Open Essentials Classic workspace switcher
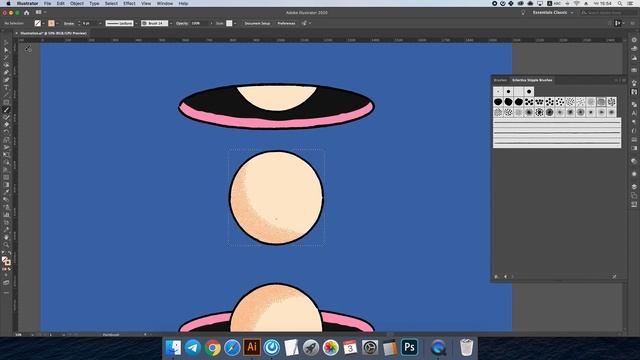 tap(553, 13)
